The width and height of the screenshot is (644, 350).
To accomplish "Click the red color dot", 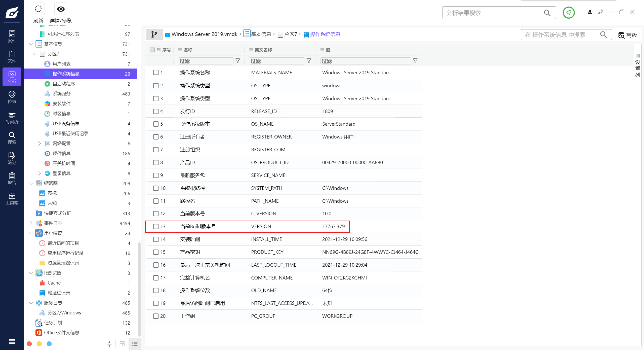I will (29, 344).
